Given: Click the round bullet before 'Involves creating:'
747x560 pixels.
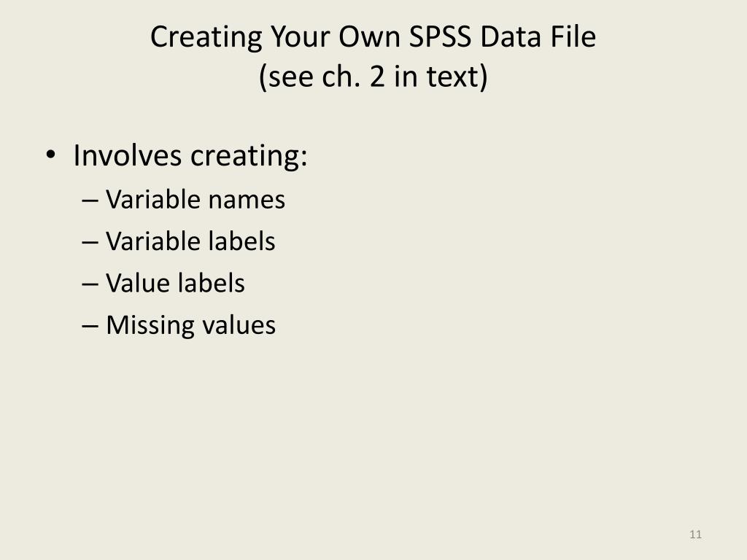Looking at the screenshot, I should click(50, 155).
